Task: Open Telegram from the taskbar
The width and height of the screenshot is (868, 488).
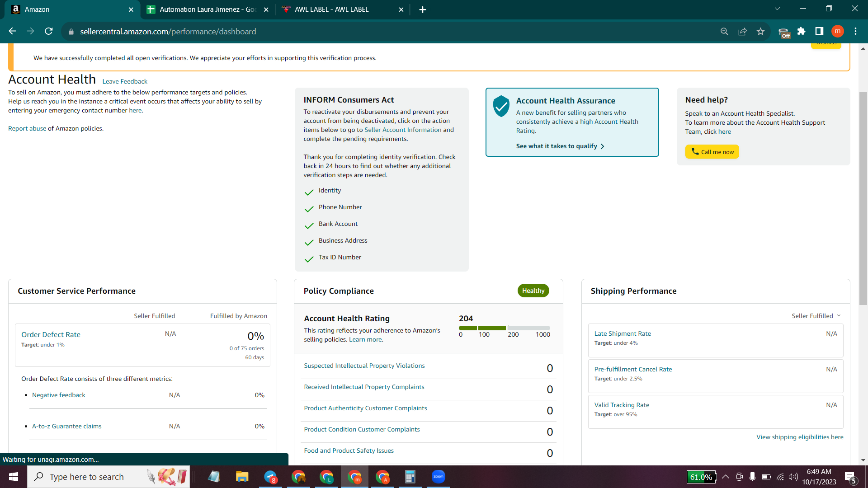Action: pos(270,477)
